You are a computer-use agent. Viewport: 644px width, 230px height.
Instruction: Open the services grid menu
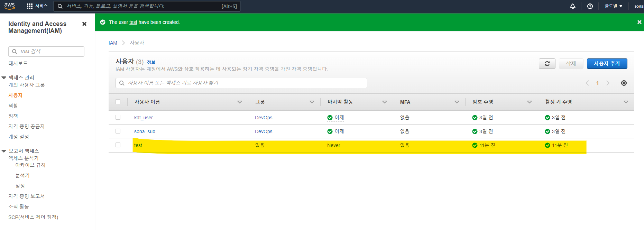tap(30, 6)
